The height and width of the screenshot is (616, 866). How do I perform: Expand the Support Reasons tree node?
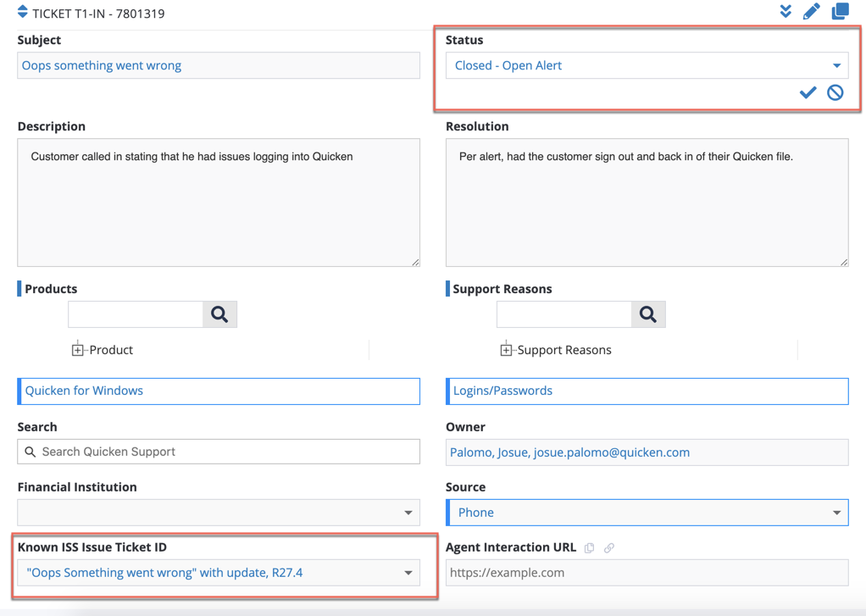[506, 350]
